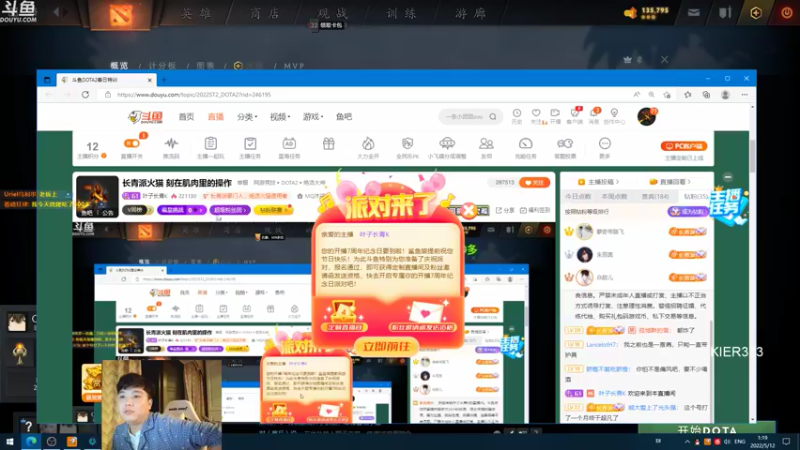Open a new browser tab with plus
The height and width of the screenshot is (450, 800).
point(164,80)
